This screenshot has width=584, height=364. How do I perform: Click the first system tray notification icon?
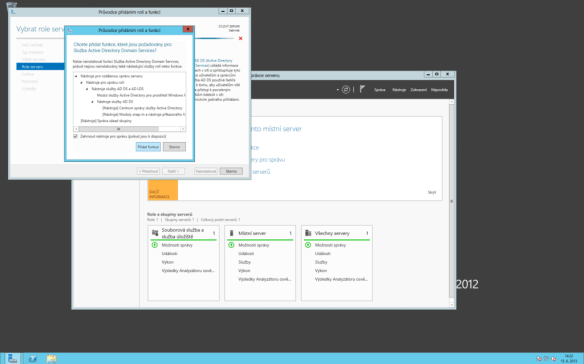539,359
